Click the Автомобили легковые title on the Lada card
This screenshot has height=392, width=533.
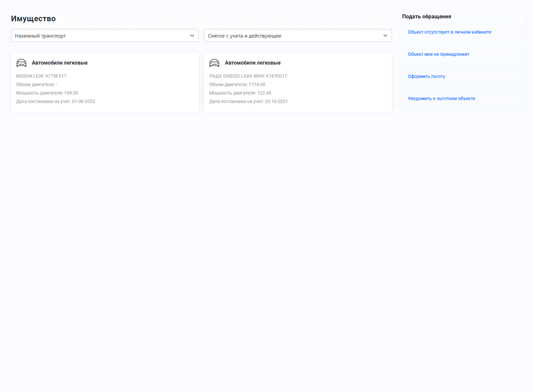[x=253, y=63]
